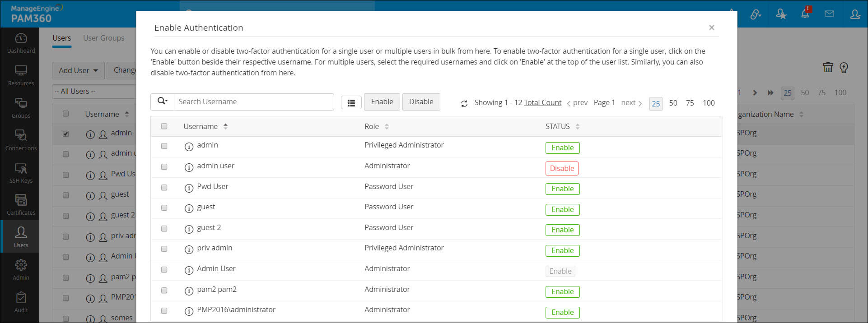Switch to the User Groups tab
The width and height of the screenshot is (868, 323).
pyautogui.click(x=103, y=38)
